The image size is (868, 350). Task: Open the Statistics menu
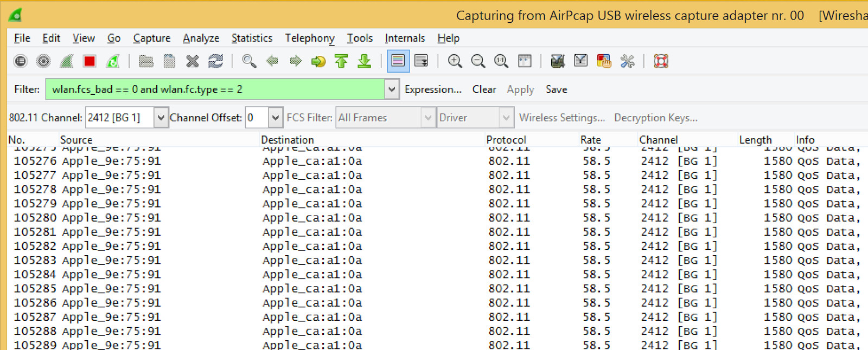point(252,38)
